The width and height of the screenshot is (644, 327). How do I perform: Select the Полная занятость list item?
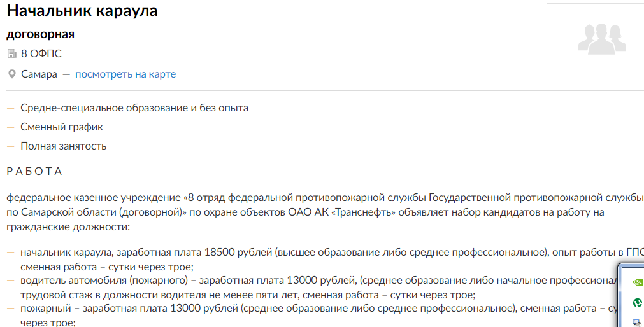coord(63,146)
